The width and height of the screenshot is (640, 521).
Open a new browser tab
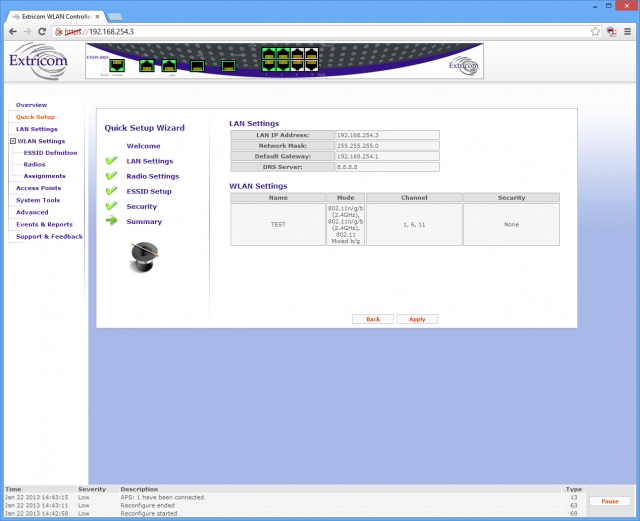[115, 17]
